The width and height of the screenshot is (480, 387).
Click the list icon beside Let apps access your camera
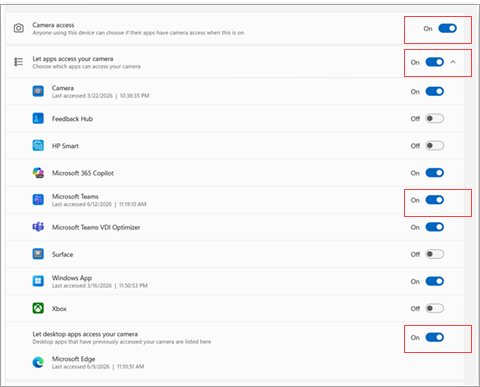(19, 62)
